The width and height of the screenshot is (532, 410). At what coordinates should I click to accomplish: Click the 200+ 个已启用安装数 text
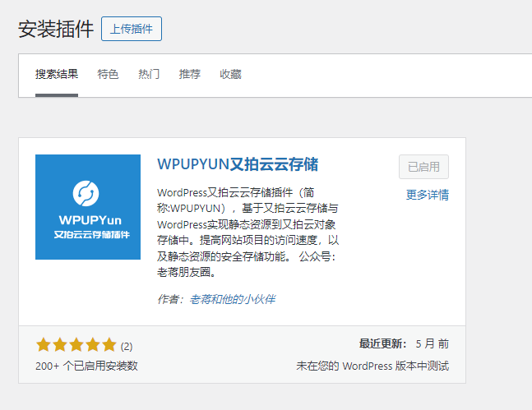click(86, 366)
